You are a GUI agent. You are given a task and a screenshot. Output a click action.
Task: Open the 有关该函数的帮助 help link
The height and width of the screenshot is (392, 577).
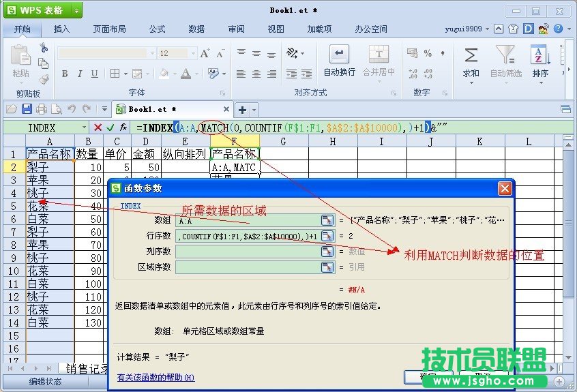point(156,377)
